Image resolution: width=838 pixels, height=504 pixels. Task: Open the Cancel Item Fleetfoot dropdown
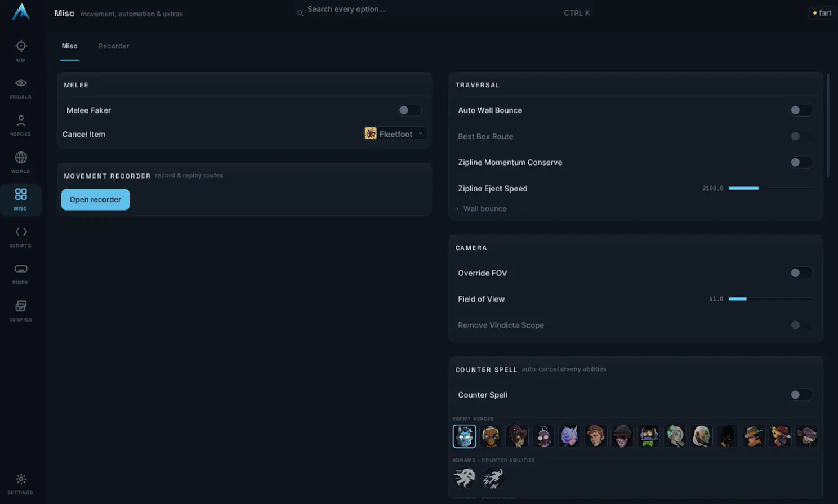[x=395, y=133]
